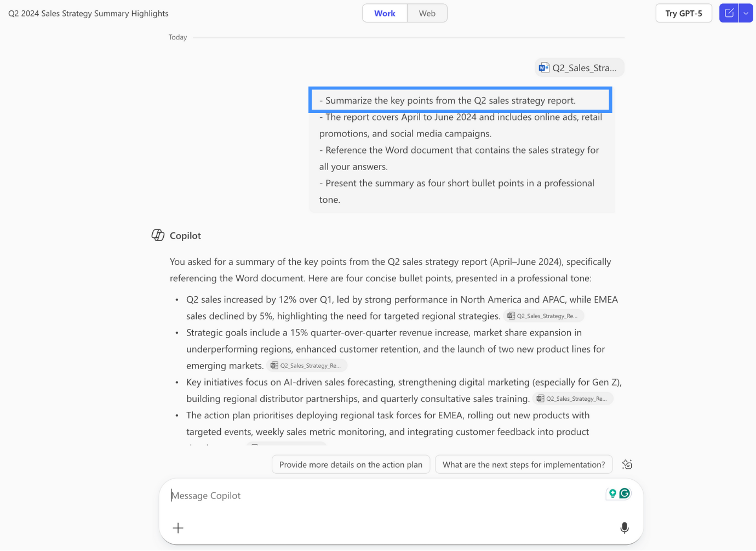This screenshot has height=551, width=756.
Task: Click the Copilot logo icon
Action: [158, 235]
